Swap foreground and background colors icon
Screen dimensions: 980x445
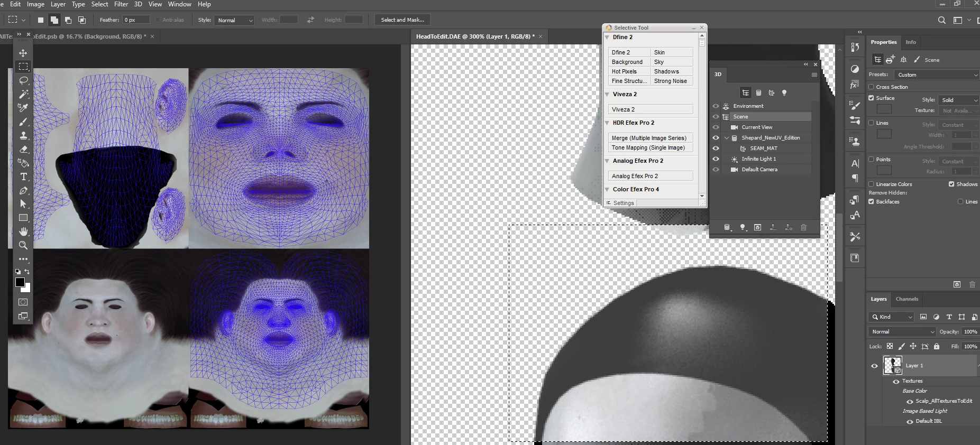click(x=27, y=272)
